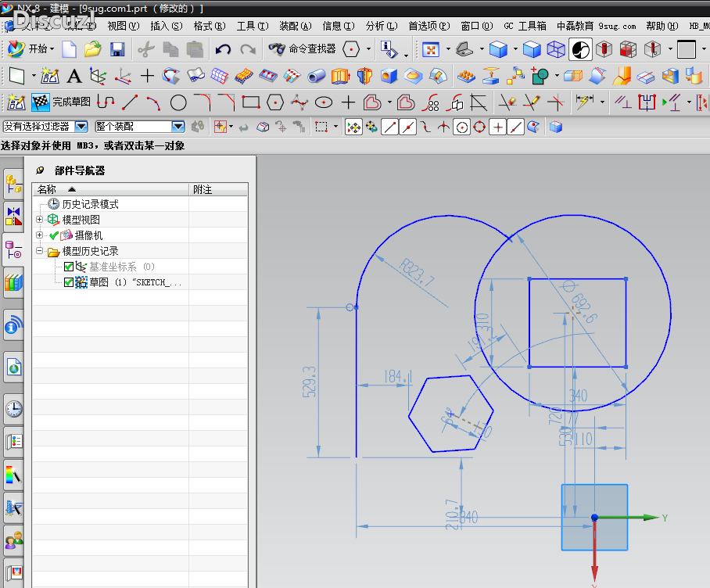The width and height of the screenshot is (710, 588).
Task: Open the 分析(L) menu
Action: (x=382, y=26)
